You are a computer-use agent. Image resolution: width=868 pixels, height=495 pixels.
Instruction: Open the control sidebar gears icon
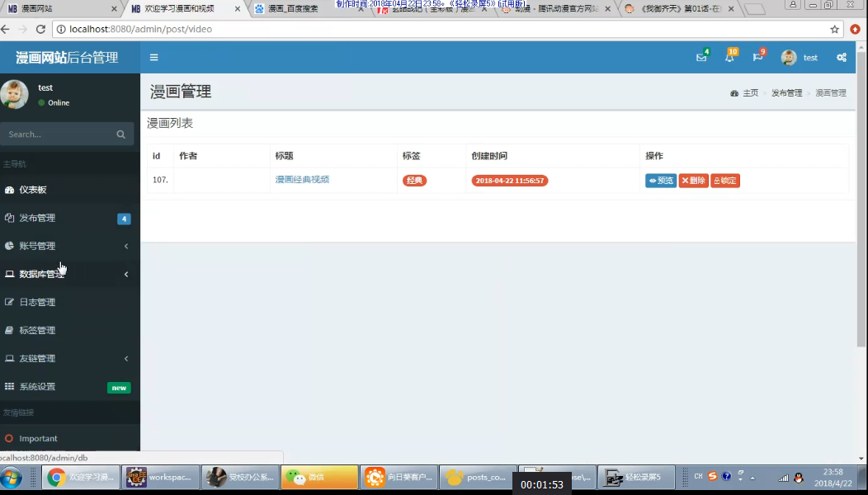point(842,57)
